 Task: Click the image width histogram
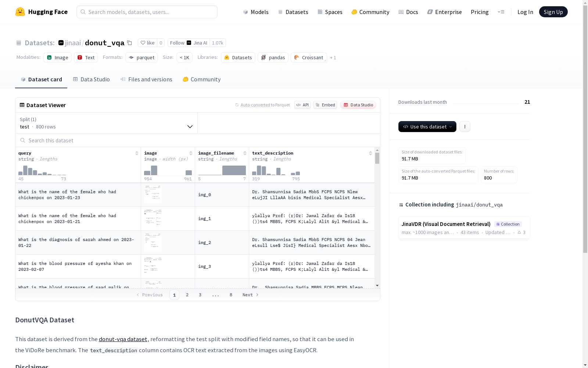(x=168, y=170)
